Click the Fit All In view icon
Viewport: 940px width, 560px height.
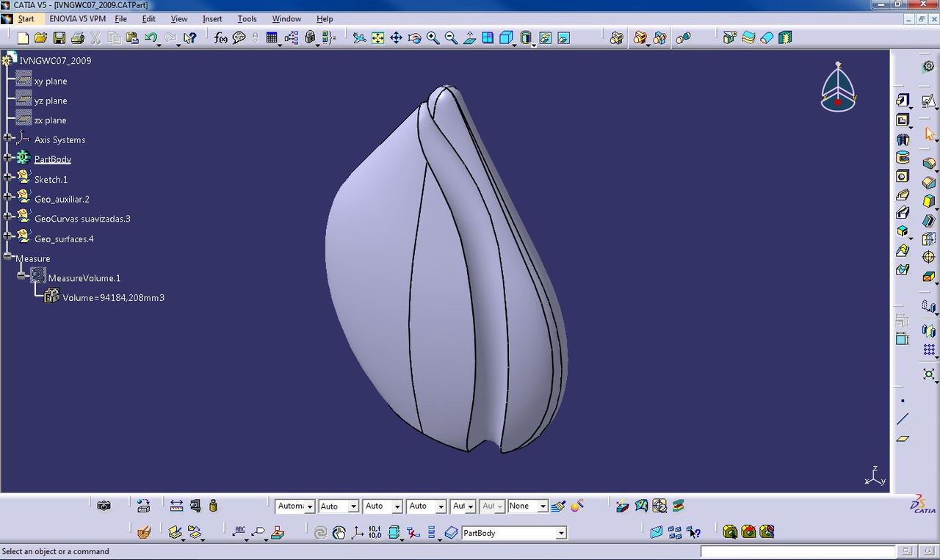pyautogui.click(x=377, y=38)
